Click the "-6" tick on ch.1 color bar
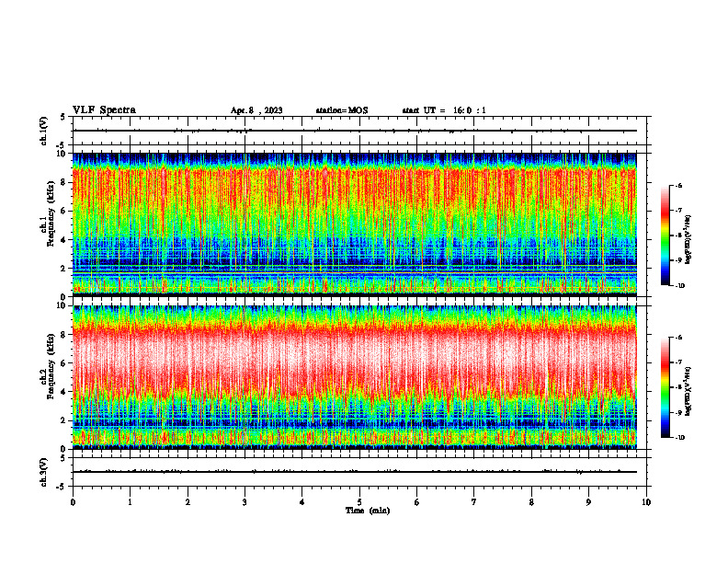The image size is (728, 563). click(678, 186)
